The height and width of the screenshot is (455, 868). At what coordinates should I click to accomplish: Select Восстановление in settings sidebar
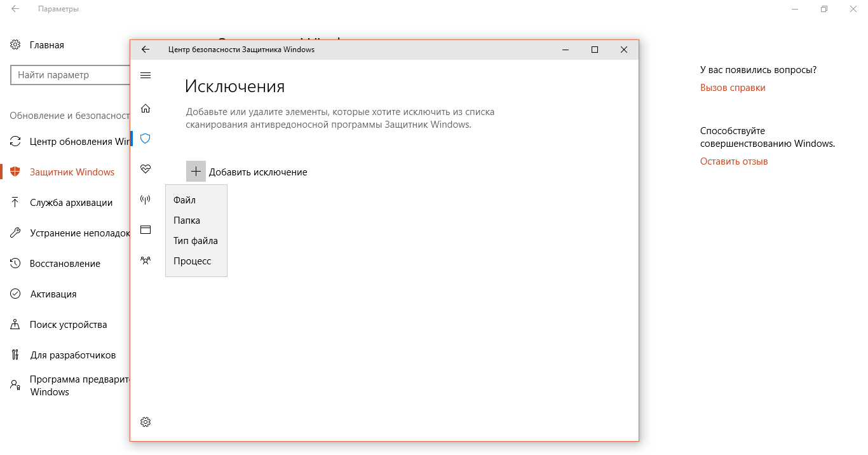[65, 264]
